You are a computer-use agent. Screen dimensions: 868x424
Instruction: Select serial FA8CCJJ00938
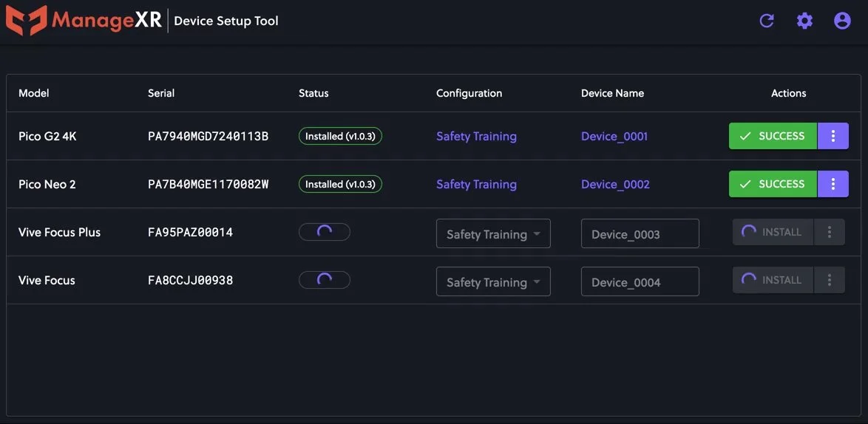pos(191,281)
